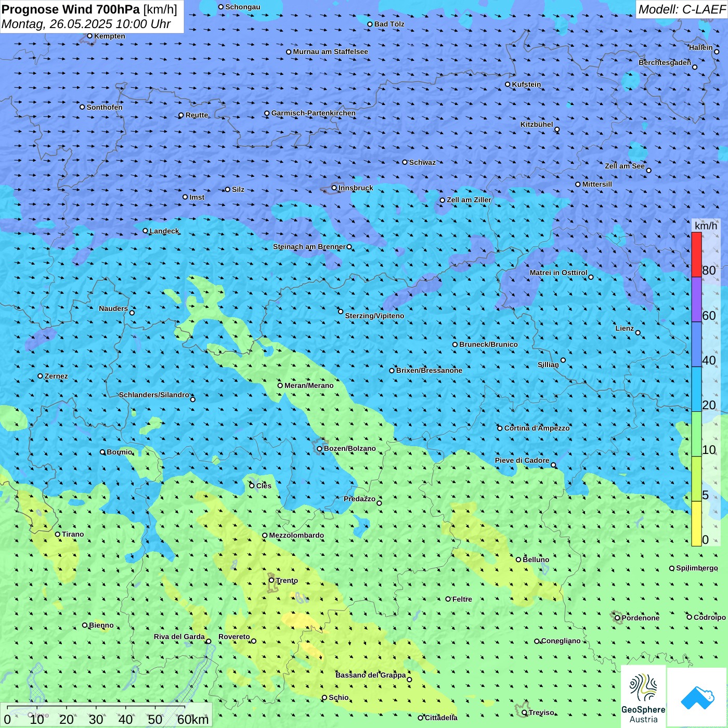
Task: Click the 'Brixen/Bressanone' label
Action: coord(429,370)
